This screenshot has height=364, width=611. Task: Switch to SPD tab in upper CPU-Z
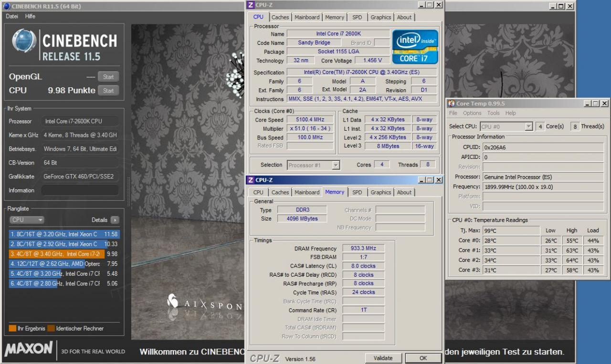[x=357, y=17]
